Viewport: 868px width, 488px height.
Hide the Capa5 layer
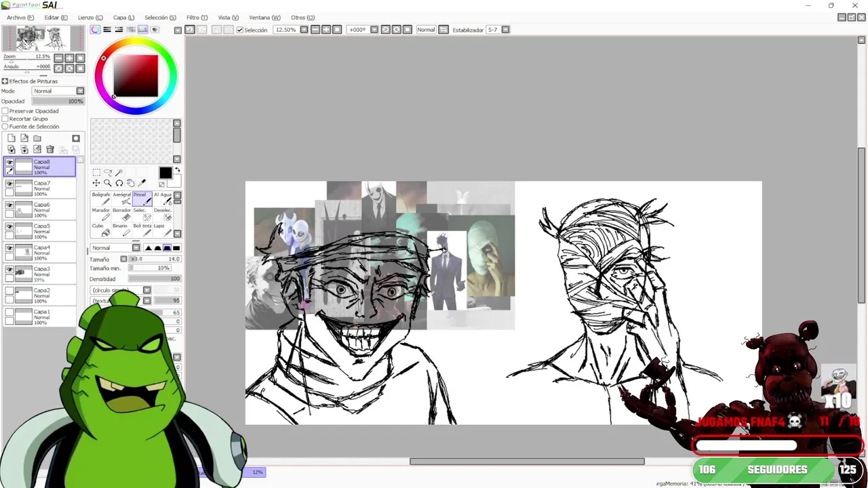tap(9, 226)
